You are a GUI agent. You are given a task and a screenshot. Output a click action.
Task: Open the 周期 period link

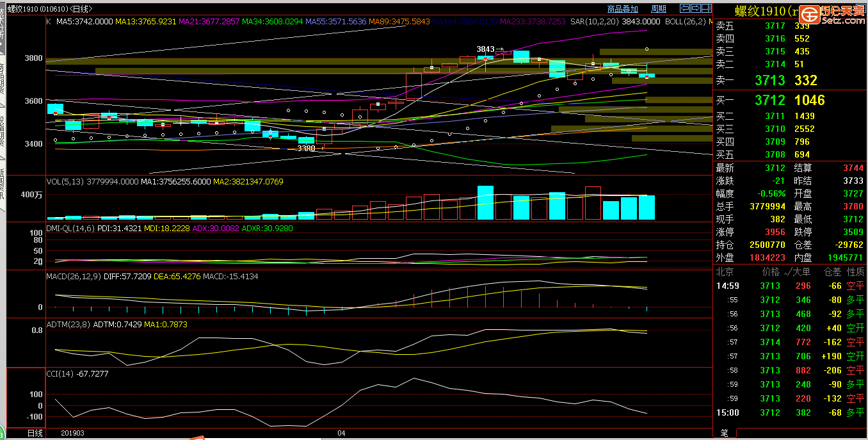[x=658, y=9]
